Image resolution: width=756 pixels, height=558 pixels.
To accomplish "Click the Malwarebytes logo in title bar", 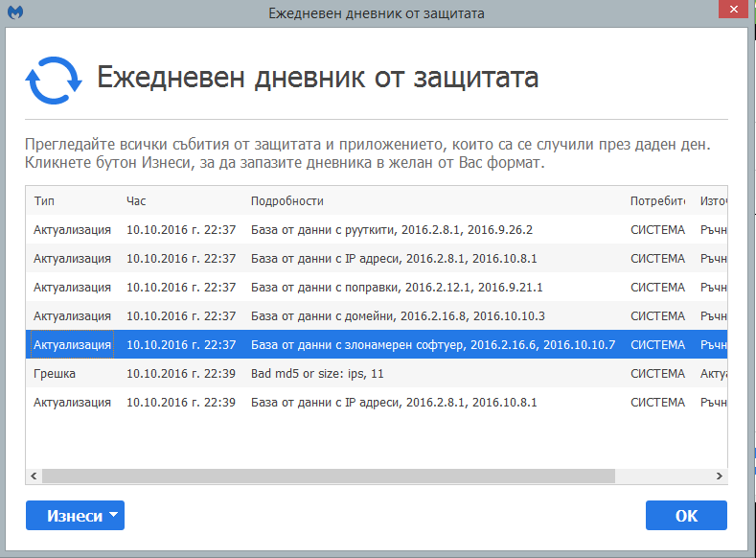I will (x=15, y=12).
